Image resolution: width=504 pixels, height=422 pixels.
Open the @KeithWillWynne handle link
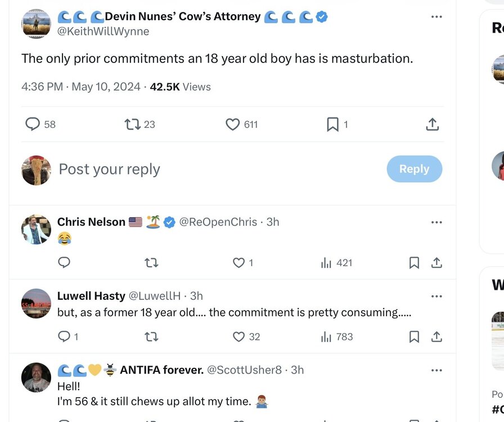pyautogui.click(x=103, y=32)
